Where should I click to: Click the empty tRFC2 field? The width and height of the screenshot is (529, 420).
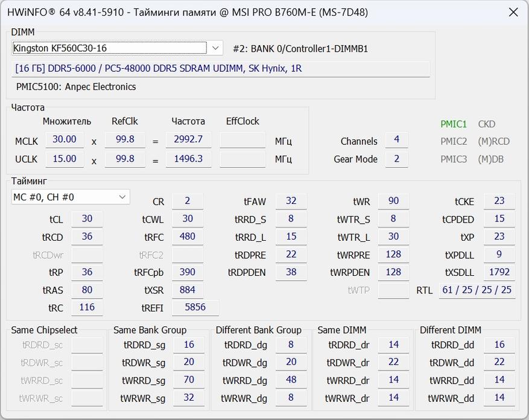point(188,255)
